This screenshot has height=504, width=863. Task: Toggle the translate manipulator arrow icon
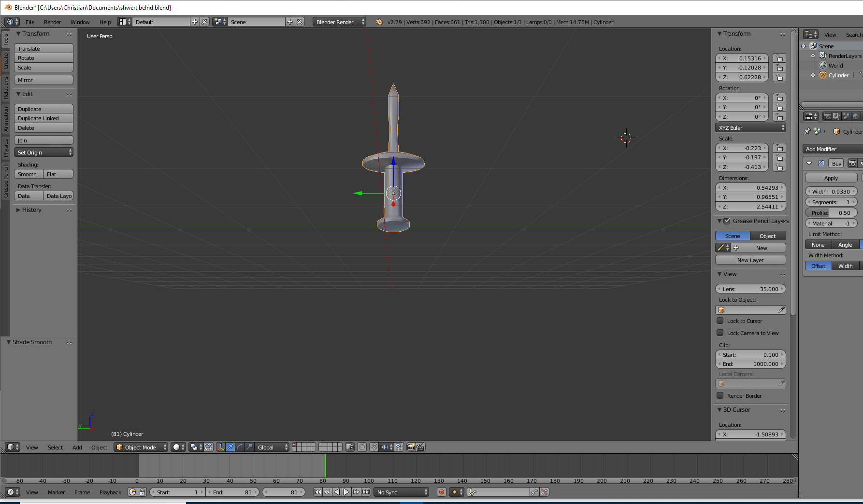[x=230, y=447]
